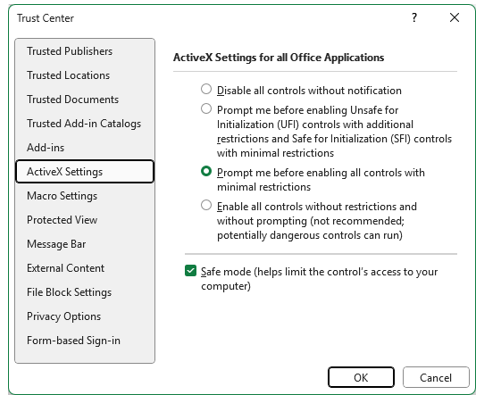Image resolution: width=482 pixels, height=403 pixels.
Task: Switch to Trusted Add-in Catalogs
Action: pos(85,123)
